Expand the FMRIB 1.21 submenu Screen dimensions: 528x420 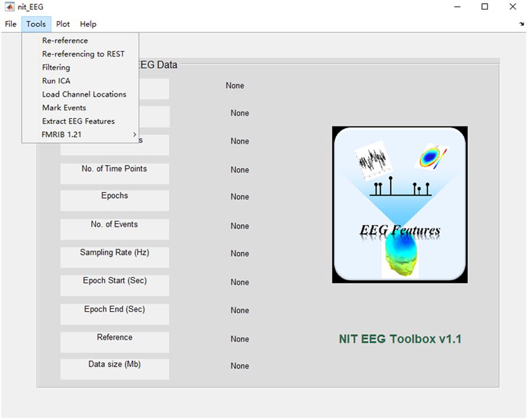pyautogui.click(x=80, y=135)
